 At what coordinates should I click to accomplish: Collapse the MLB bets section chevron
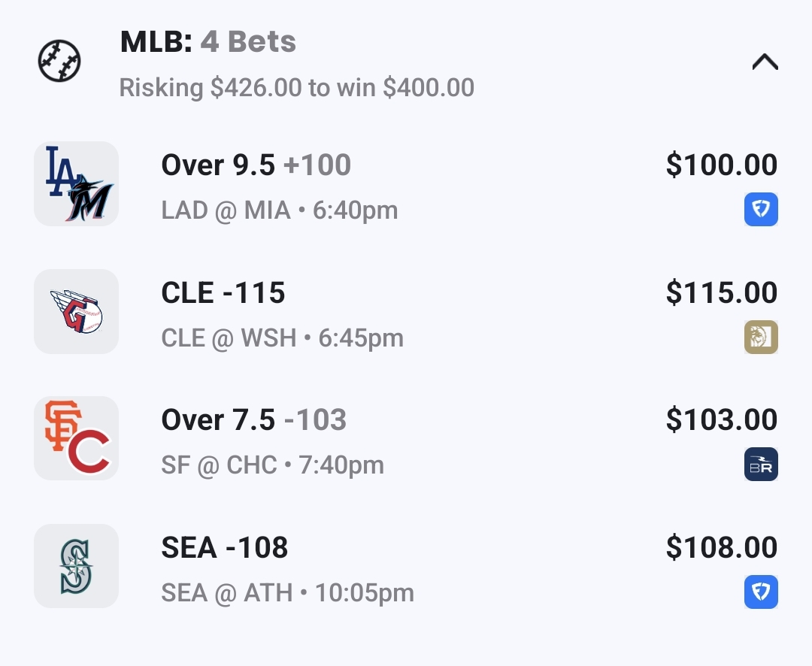coord(765,62)
